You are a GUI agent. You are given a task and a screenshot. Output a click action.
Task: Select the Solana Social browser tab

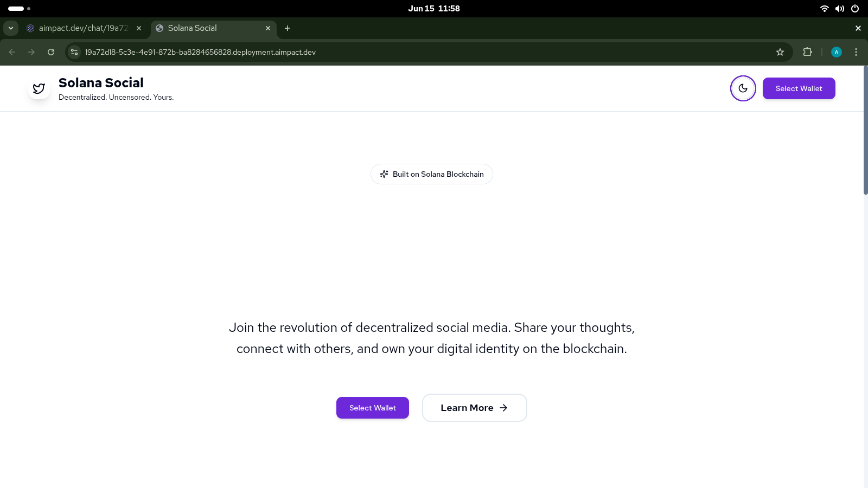213,28
